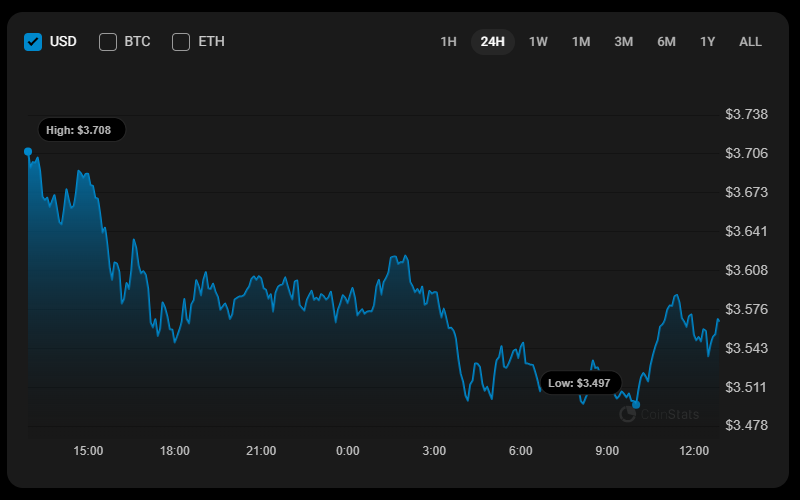The image size is (800, 500).
Task: Click the low price point marker dot
Action: click(636, 404)
